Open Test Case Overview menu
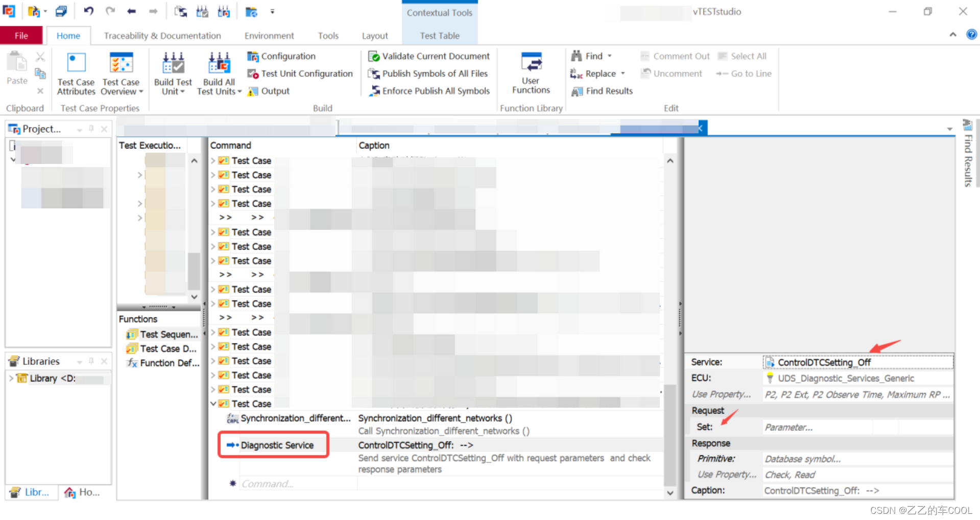The image size is (980, 520). point(122,74)
